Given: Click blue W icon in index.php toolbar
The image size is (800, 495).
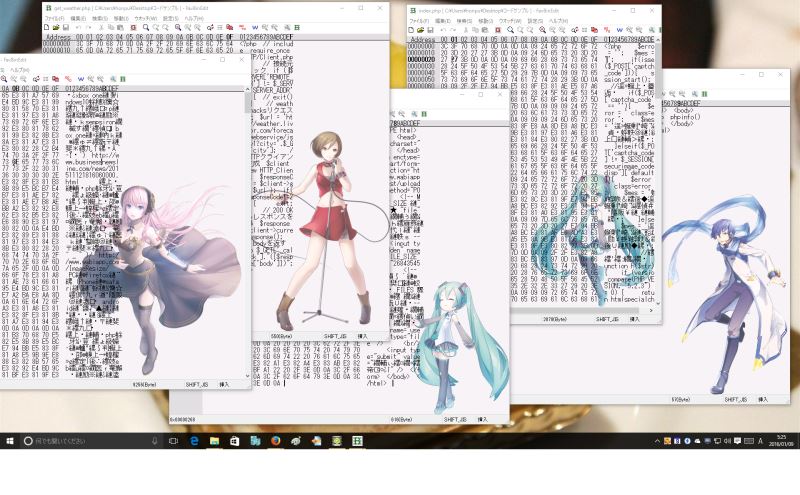Looking at the screenshot, I should (619, 30).
